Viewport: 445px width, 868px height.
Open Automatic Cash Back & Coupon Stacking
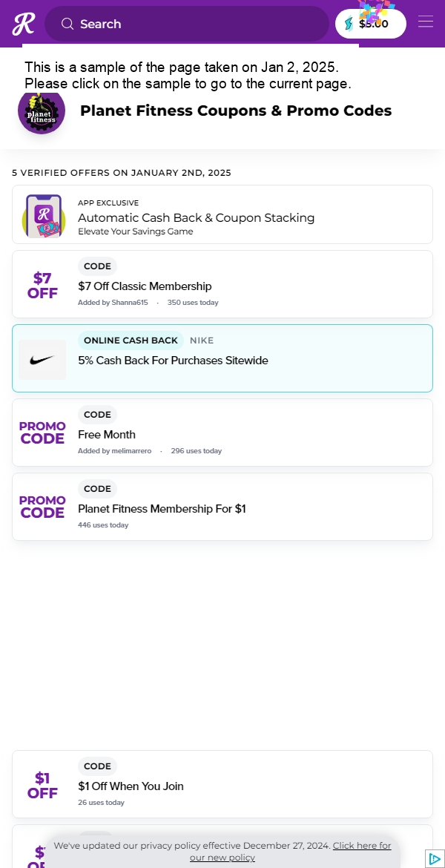click(222, 214)
